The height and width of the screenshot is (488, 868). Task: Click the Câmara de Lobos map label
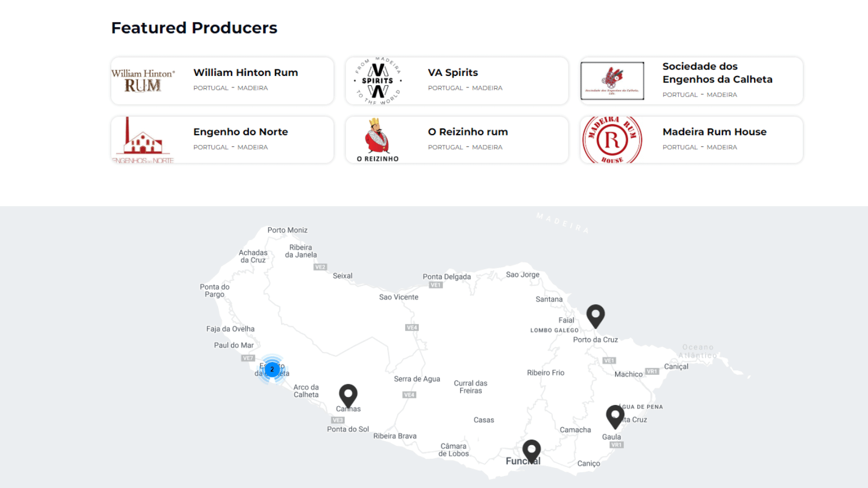pos(454,450)
